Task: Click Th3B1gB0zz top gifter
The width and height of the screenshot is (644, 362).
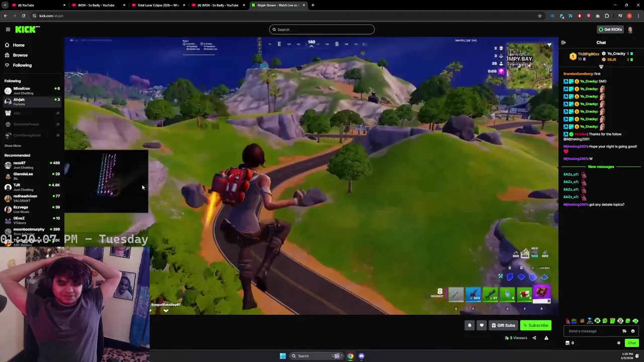Action: [585, 56]
